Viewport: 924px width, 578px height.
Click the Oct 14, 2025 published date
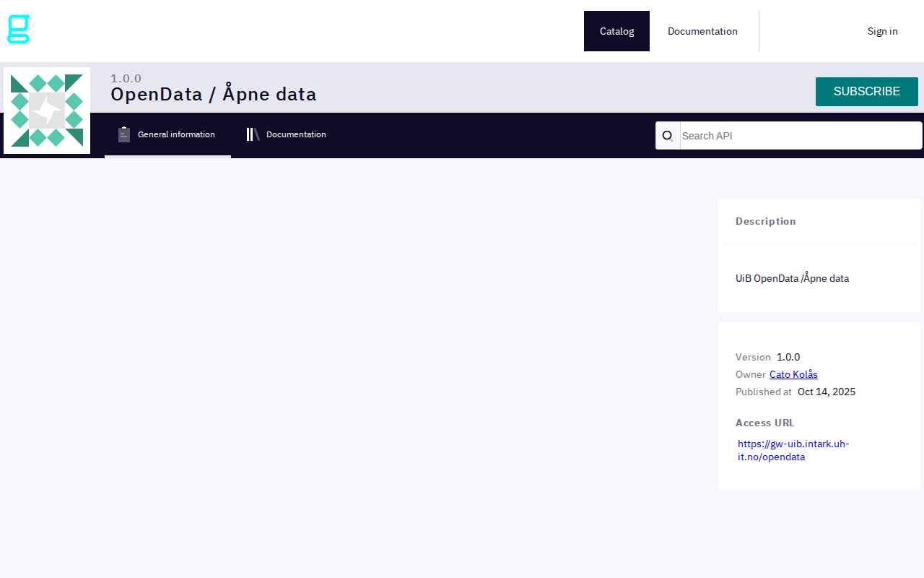tap(826, 392)
